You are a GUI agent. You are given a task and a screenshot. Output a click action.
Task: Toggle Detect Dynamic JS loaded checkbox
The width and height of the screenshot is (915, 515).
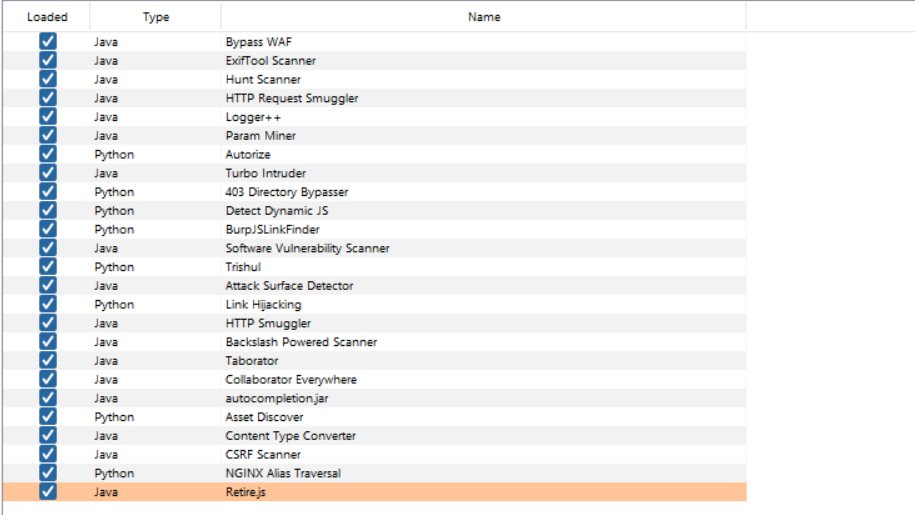[48, 210]
